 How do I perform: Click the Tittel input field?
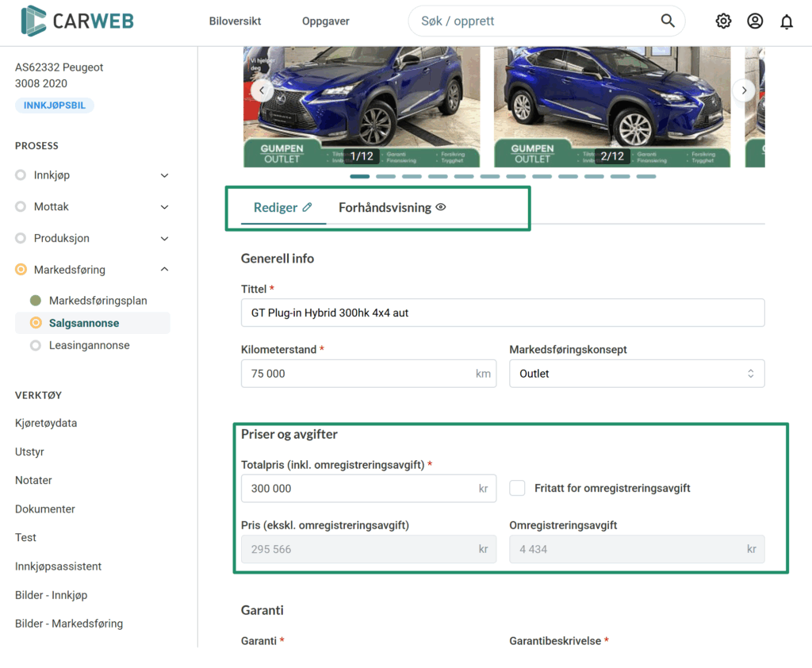click(503, 313)
